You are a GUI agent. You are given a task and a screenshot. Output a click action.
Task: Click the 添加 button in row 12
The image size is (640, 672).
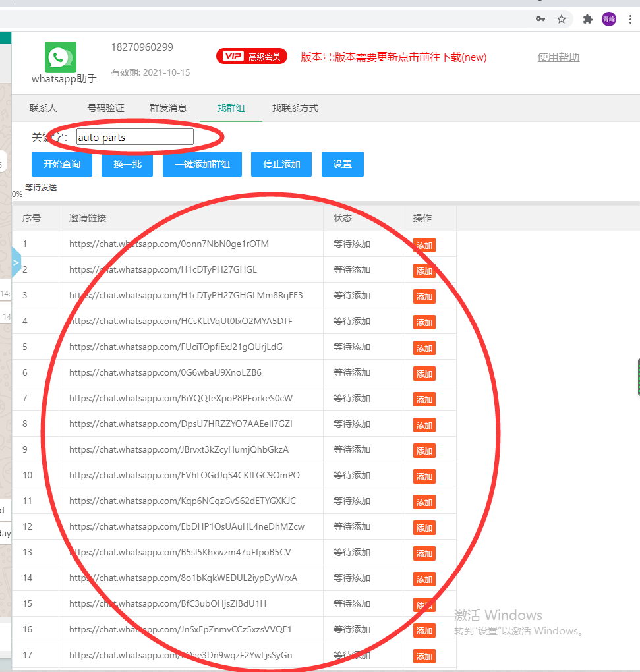point(424,528)
